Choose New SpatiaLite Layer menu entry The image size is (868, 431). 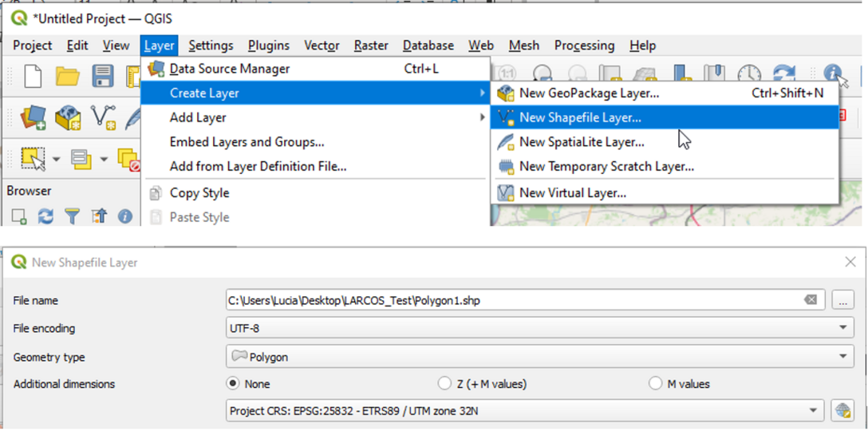665,142
